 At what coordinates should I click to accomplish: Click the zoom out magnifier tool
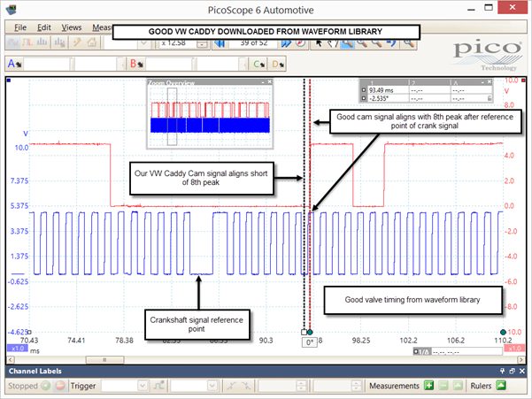click(376, 43)
